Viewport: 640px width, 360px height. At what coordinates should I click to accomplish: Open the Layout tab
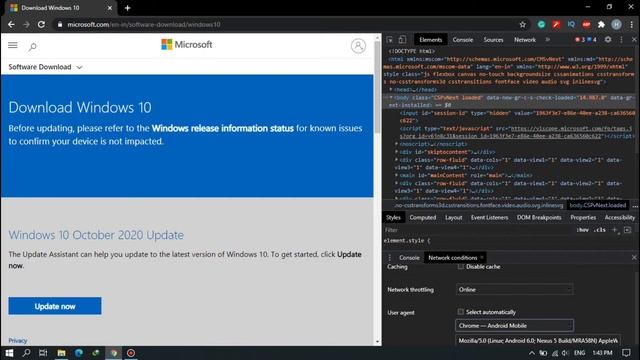click(x=453, y=218)
